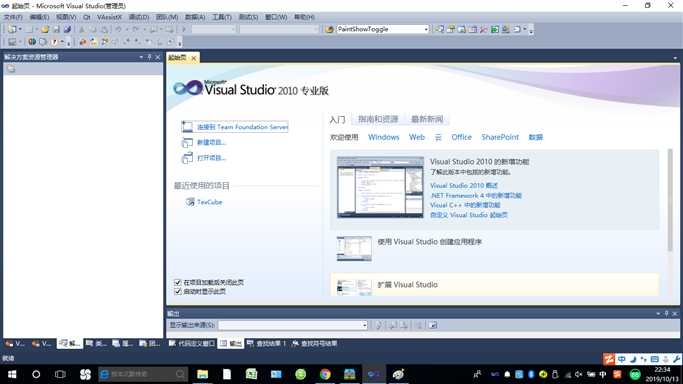The image size is (683, 384).
Task: Open the Window (窗口) menu
Action: 276,17
